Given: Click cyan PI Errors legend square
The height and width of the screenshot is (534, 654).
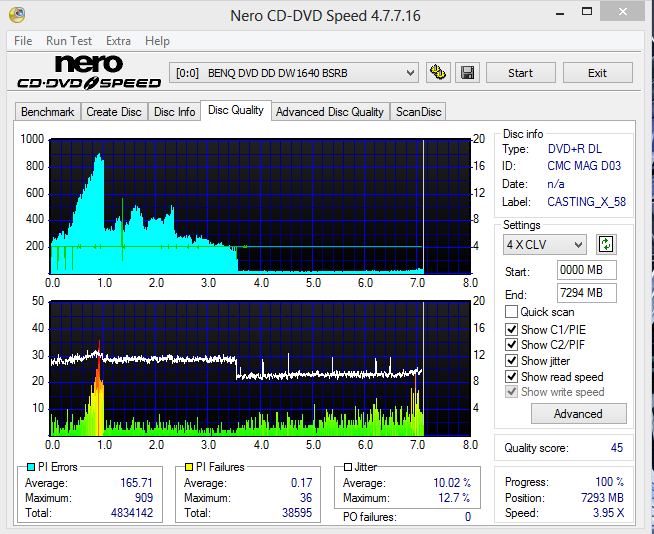Looking at the screenshot, I should pos(30,467).
